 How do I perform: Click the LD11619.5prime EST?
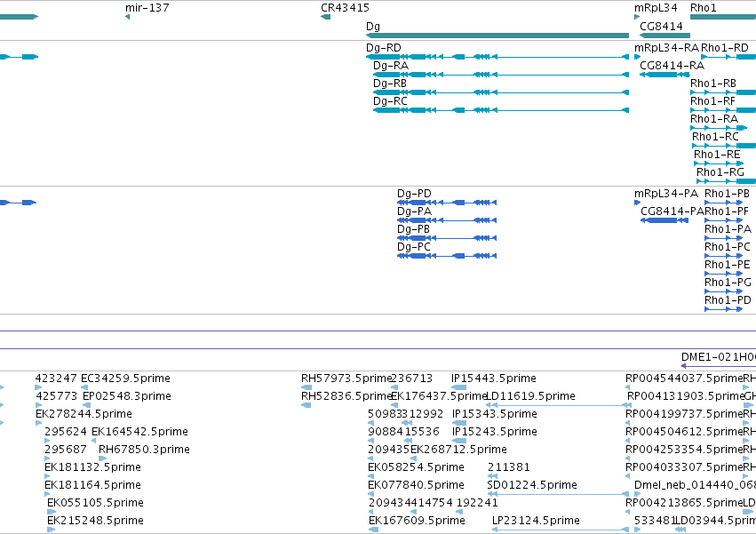tap(558, 405)
